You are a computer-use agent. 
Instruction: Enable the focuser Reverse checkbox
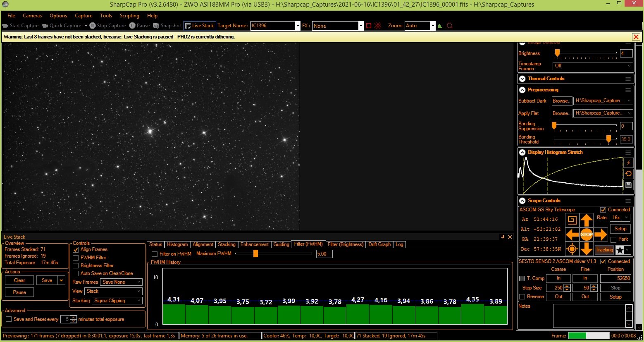point(522,297)
